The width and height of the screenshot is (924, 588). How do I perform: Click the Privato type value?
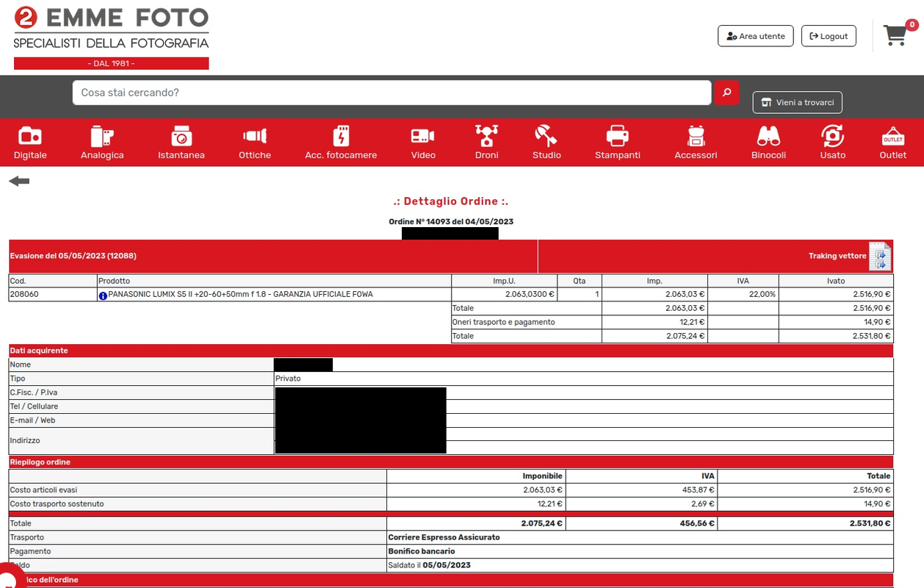click(x=288, y=379)
